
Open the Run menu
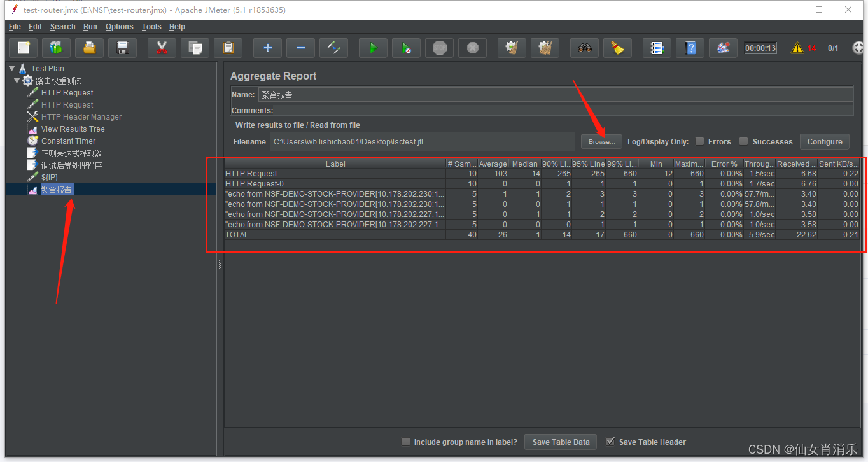tap(90, 27)
